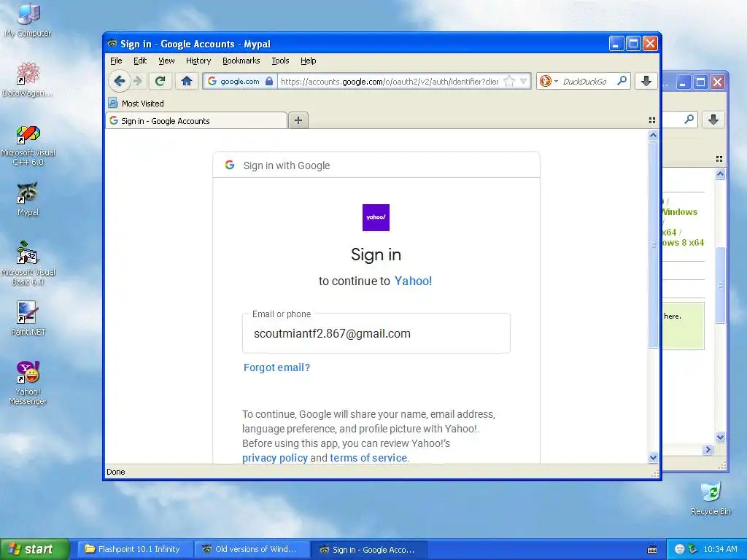Switch to Sign in - Google Acco... taskbar item
Viewport: 747px width, 560px height.
[370, 549]
